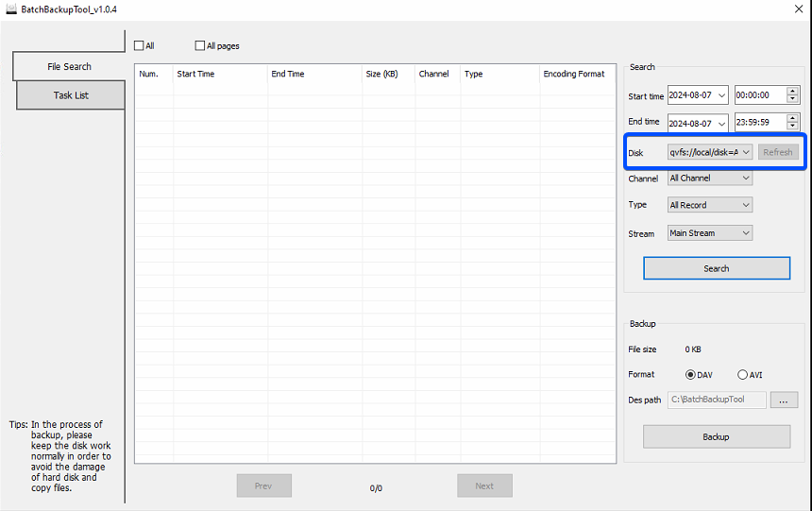Close the BatchBackupTool window
This screenshot has width=812, height=511.
coord(799,9)
